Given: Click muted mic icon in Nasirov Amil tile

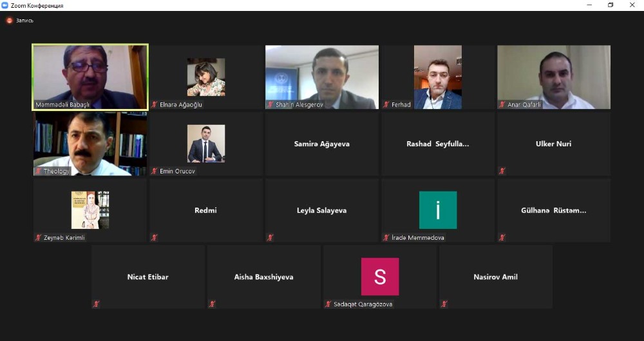Looking at the screenshot, I should [x=444, y=304].
